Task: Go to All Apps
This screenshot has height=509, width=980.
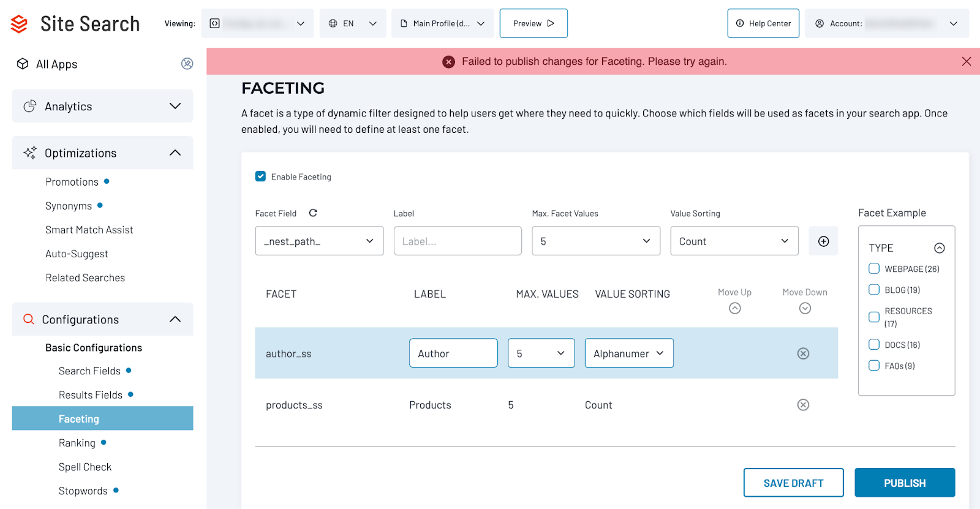Action: coord(56,64)
